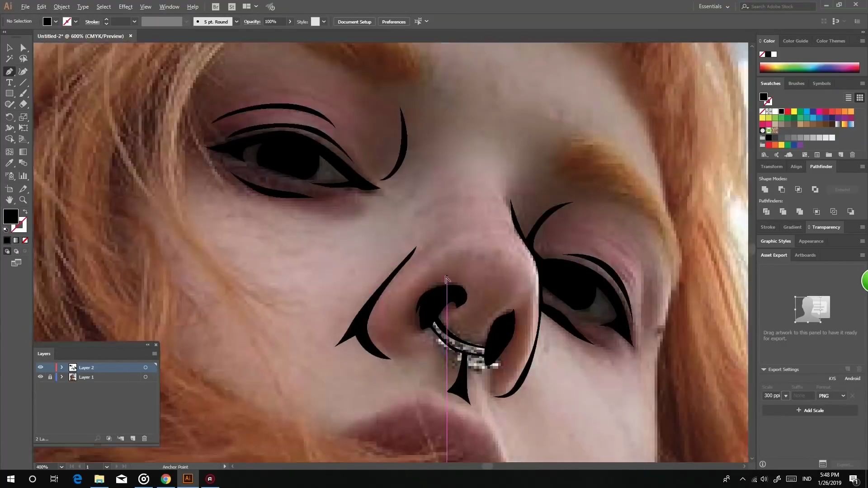Select the Direct Selection tool
The width and height of the screenshot is (868, 488).
click(23, 47)
